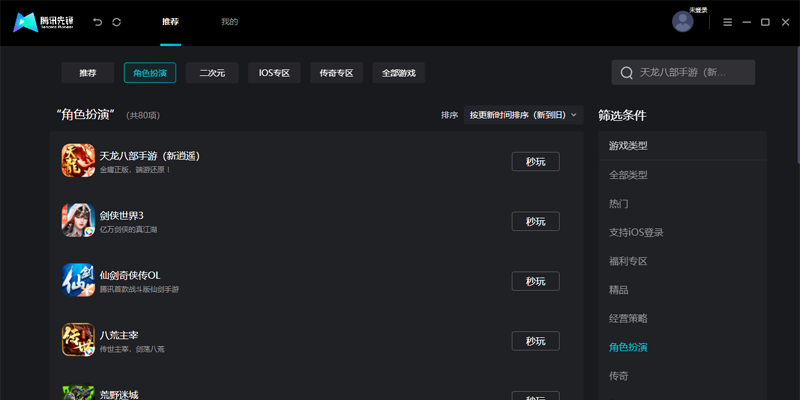The width and height of the screenshot is (800, 400).
Task: Open 天龙八部手游 game icon
Action: click(79, 160)
